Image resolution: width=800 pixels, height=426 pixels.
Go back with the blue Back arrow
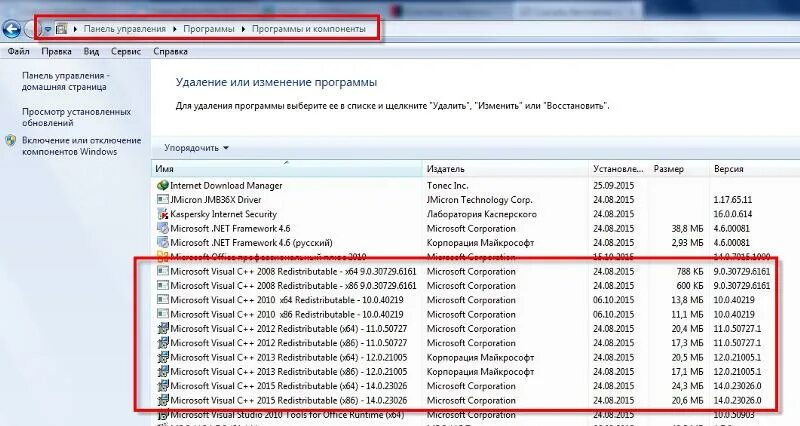point(11,29)
